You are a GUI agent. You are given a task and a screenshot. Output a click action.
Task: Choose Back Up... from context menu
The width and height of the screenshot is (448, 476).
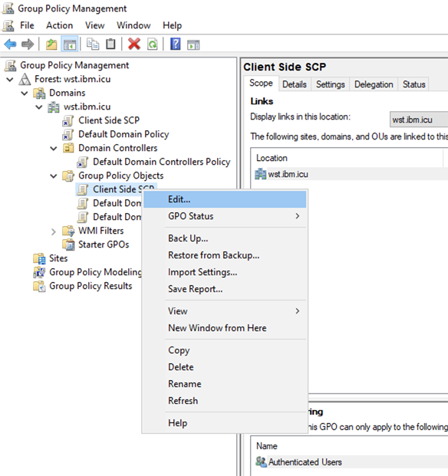(x=225, y=238)
